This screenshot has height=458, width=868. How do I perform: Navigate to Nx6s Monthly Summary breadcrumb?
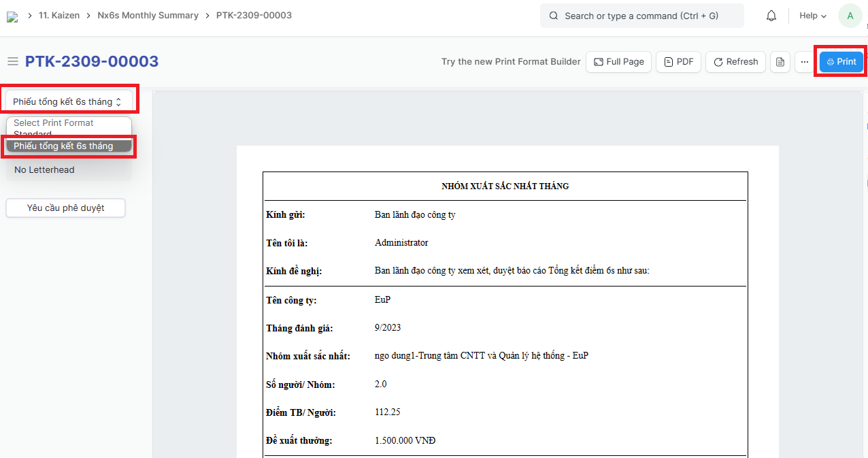[149, 15]
